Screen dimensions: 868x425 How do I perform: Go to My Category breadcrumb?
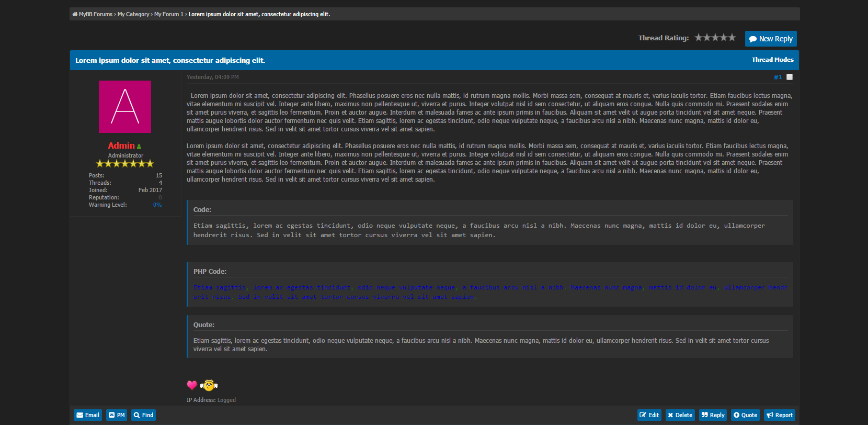tap(133, 14)
